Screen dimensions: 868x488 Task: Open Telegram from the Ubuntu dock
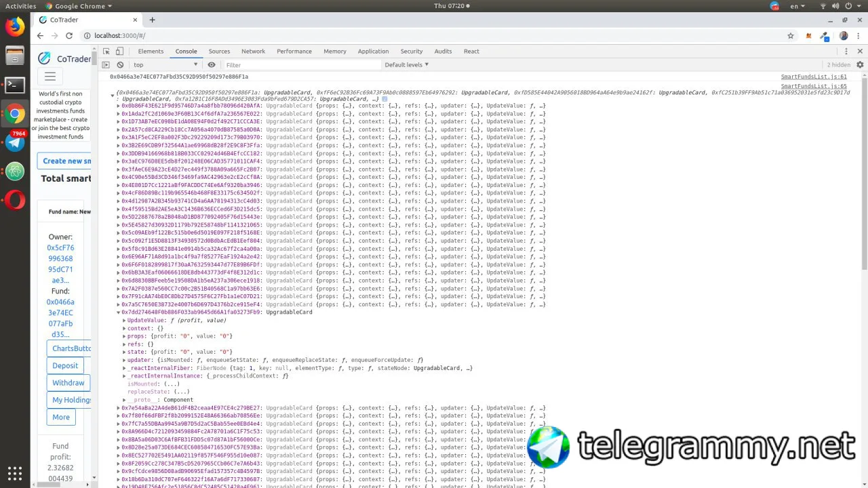pos(15,142)
